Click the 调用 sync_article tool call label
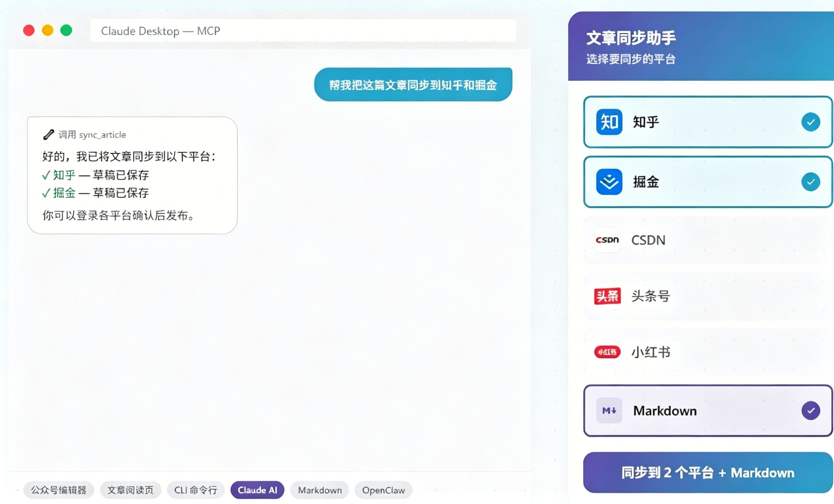Viewport: 834px width, 504px height. click(92, 135)
